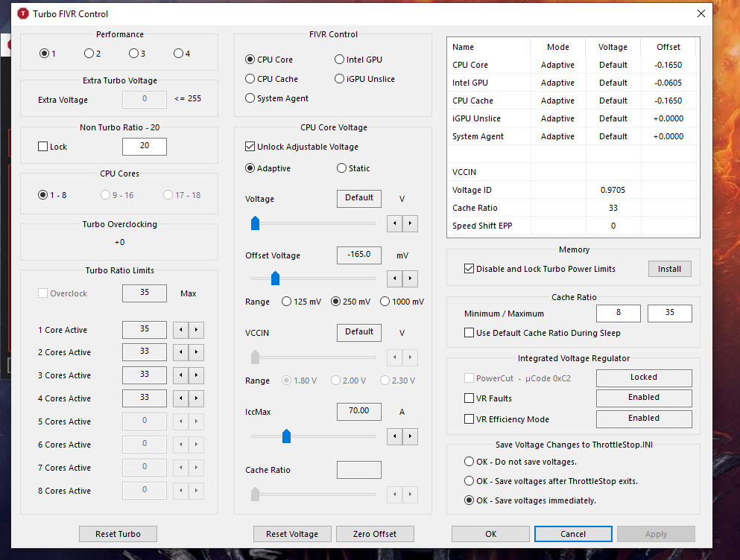Screen dimensions: 740x560
Task: Increase 2 Cores Active ratio with right arrow
Action: point(196,352)
